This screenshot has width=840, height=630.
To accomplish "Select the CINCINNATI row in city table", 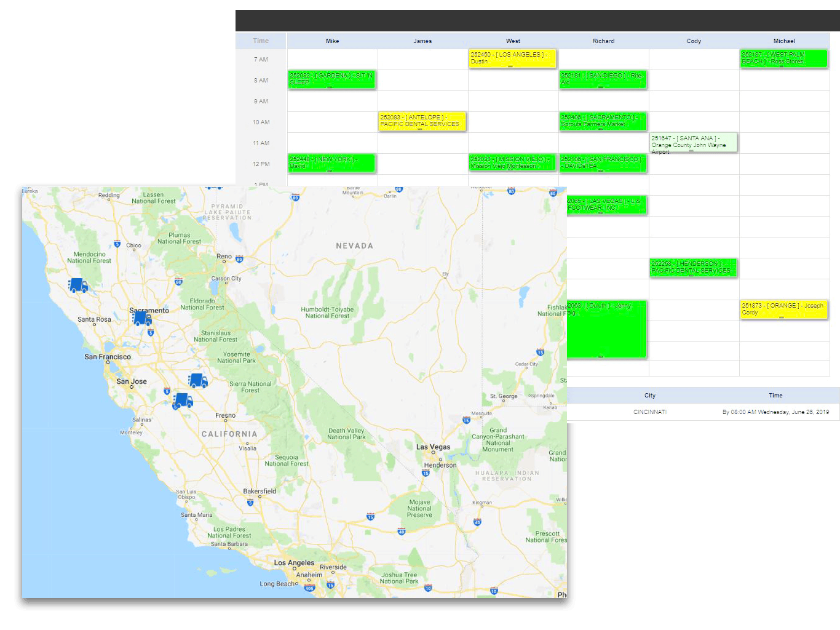I will [x=703, y=412].
